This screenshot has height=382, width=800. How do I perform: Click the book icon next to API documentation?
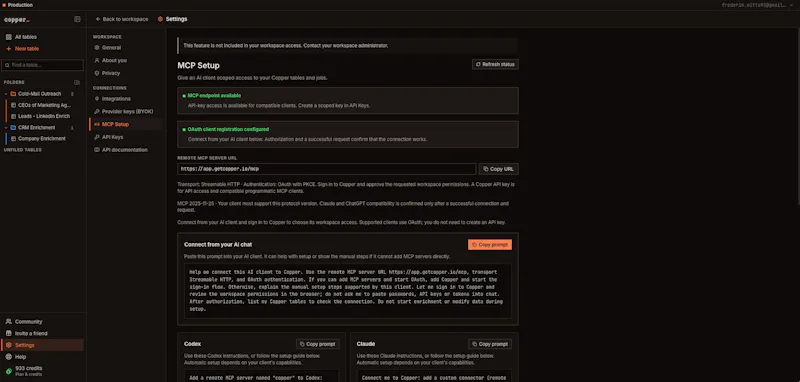(x=97, y=150)
